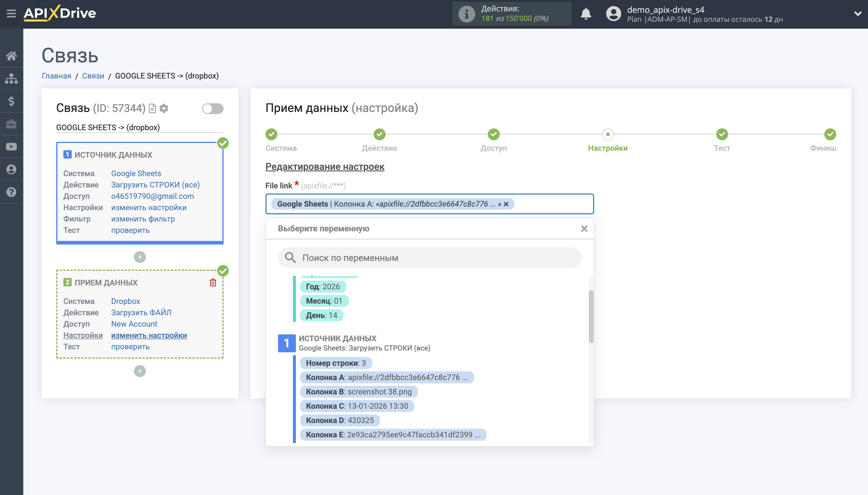
Task: Open connections via sidebar hierarchy icon
Action: coord(11,78)
